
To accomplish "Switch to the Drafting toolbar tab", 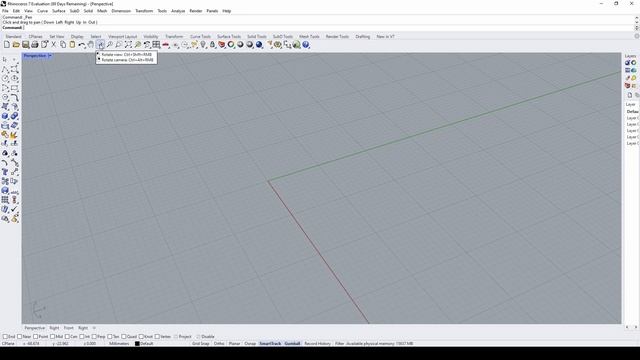I will (362, 36).
